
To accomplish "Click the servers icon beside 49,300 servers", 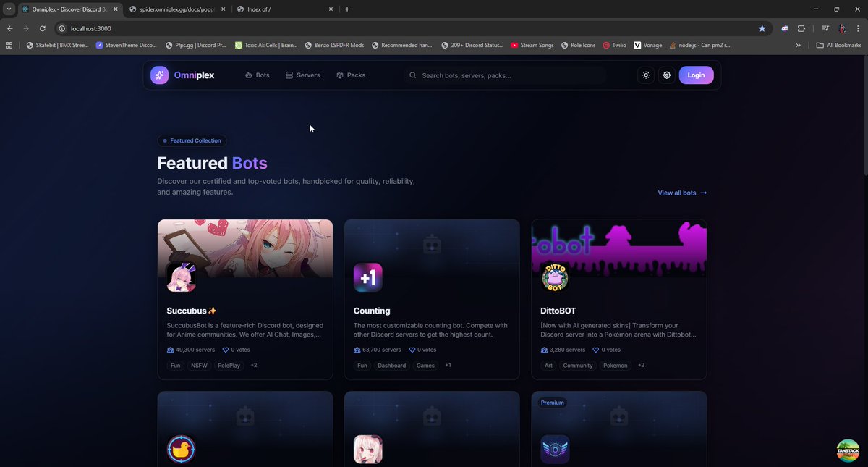I will click(x=170, y=350).
